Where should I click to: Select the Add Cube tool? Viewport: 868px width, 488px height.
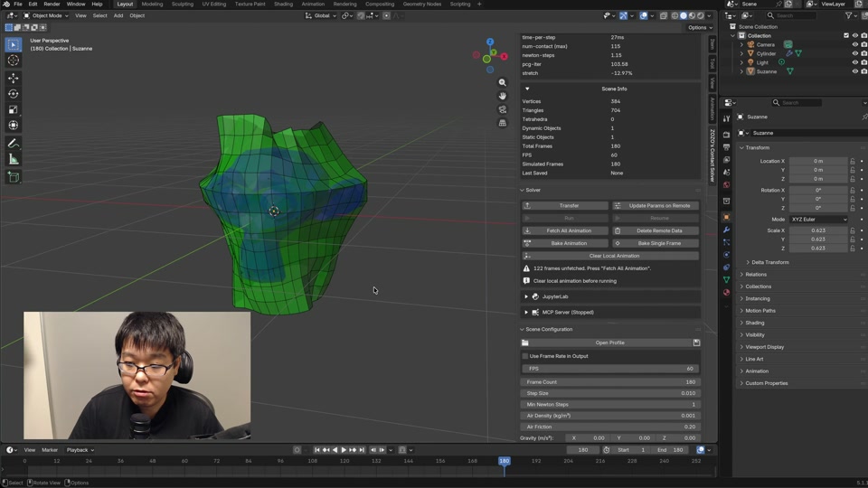(14, 177)
